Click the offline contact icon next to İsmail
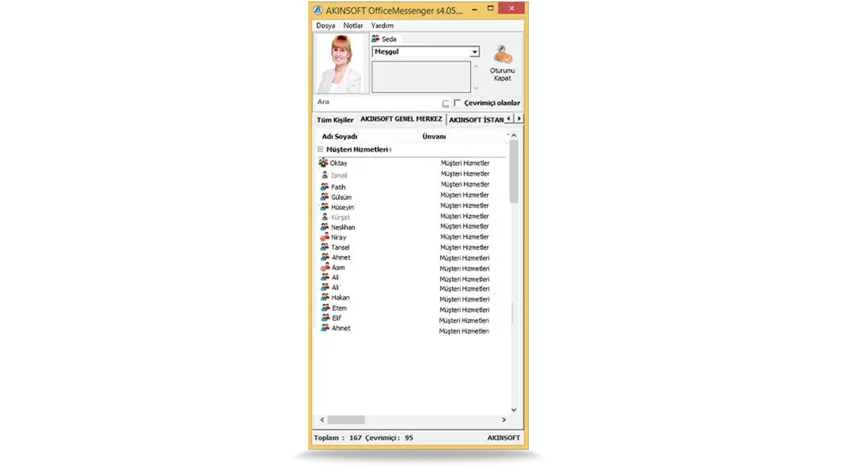Screen dimensions: 868x472 pos(325,175)
